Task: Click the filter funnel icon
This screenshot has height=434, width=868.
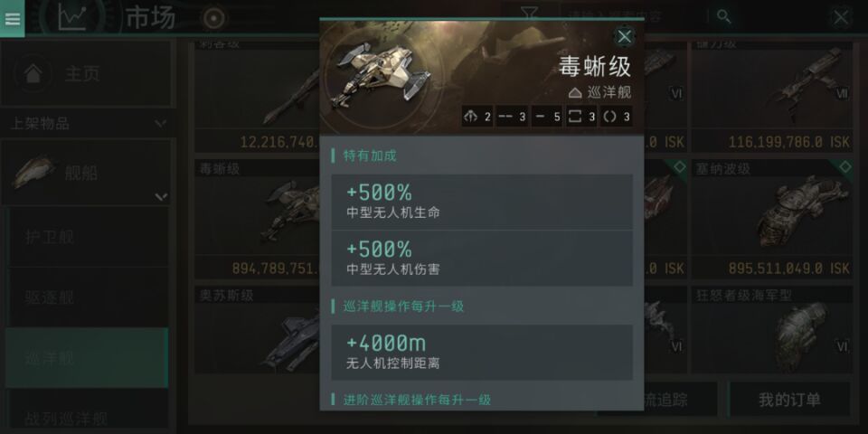Action: pyautogui.click(x=530, y=14)
